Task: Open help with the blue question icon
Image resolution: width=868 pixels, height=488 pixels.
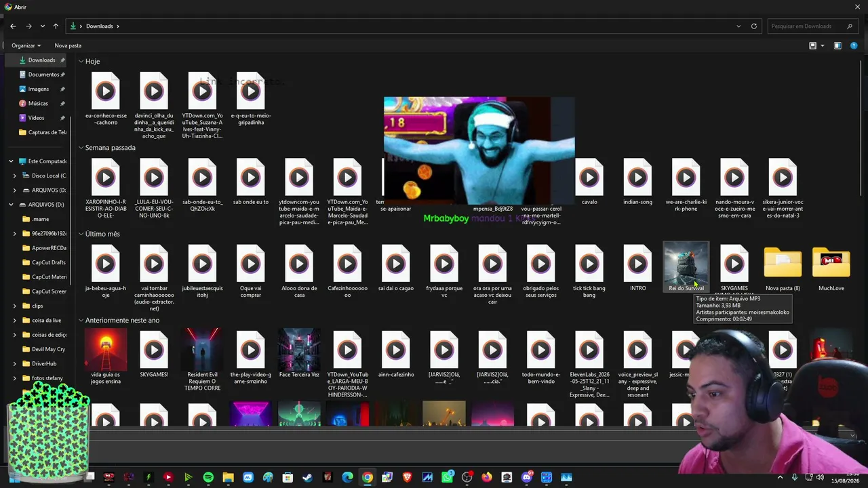Action: click(854, 45)
